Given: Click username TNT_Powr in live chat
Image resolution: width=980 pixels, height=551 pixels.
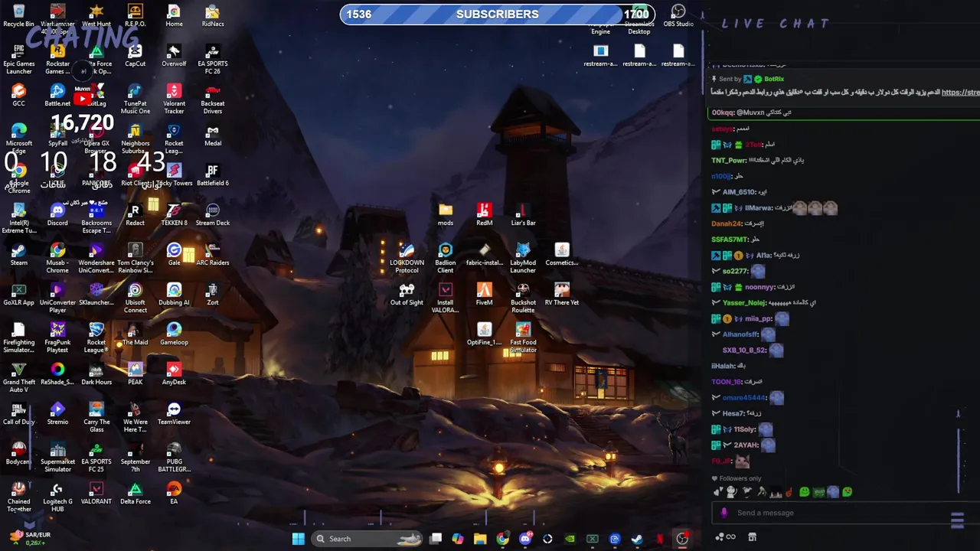Looking at the screenshot, I should 728,160.
